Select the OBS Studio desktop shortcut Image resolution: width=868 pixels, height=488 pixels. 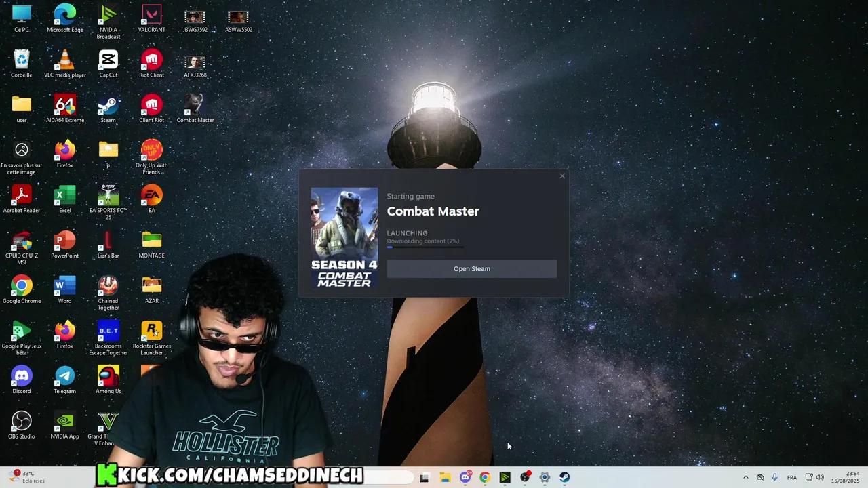pyautogui.click(x=22, y=426)
